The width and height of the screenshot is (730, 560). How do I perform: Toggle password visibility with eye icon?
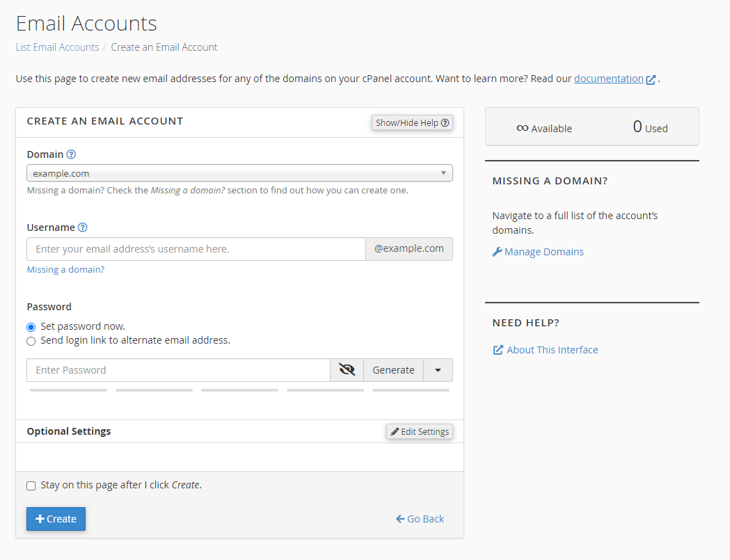pyautogui.click(x=347, y=369)
